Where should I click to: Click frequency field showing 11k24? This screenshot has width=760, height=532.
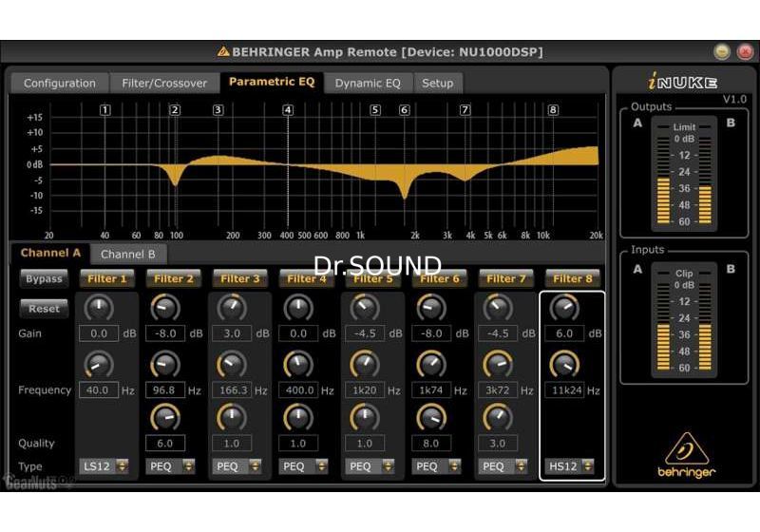pos(564,390)
